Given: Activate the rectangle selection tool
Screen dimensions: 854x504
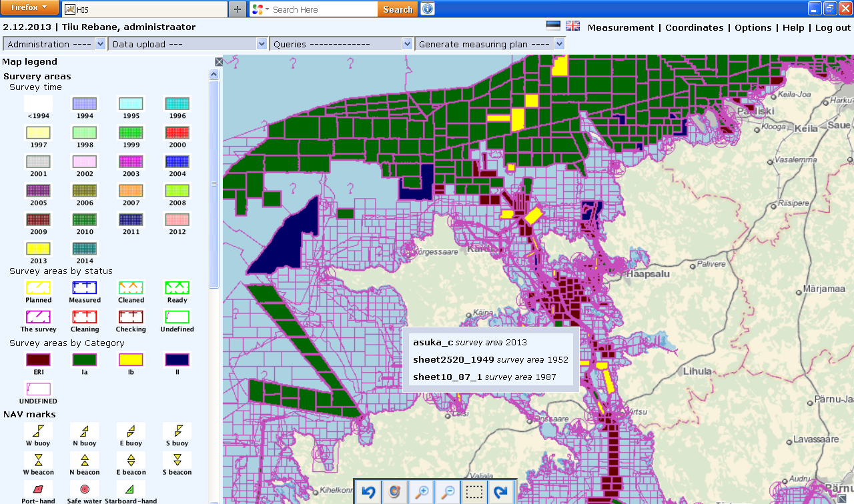Looking at the screenshot, I should click(474, 492).
